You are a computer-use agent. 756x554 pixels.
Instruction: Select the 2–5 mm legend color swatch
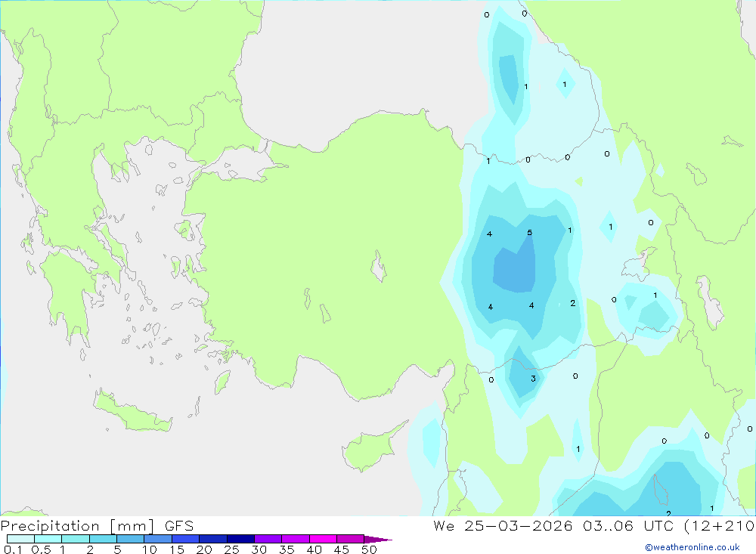(103, 539)
